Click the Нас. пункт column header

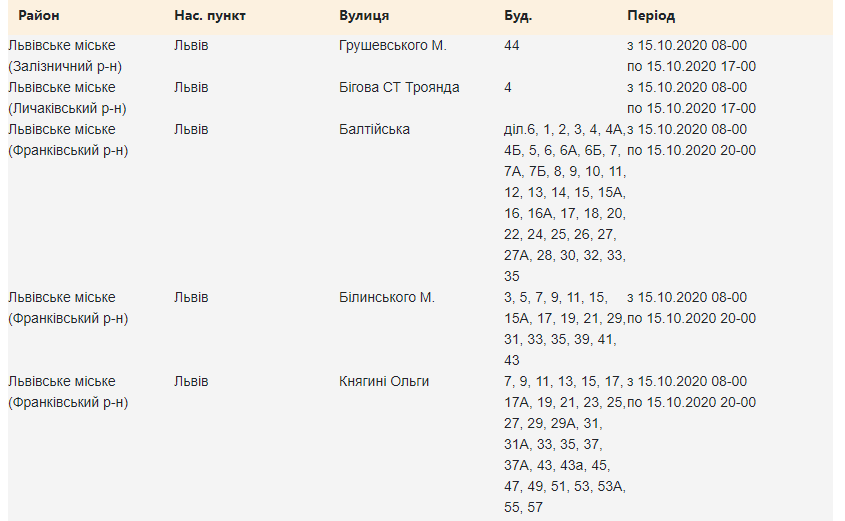coord(210,16)
